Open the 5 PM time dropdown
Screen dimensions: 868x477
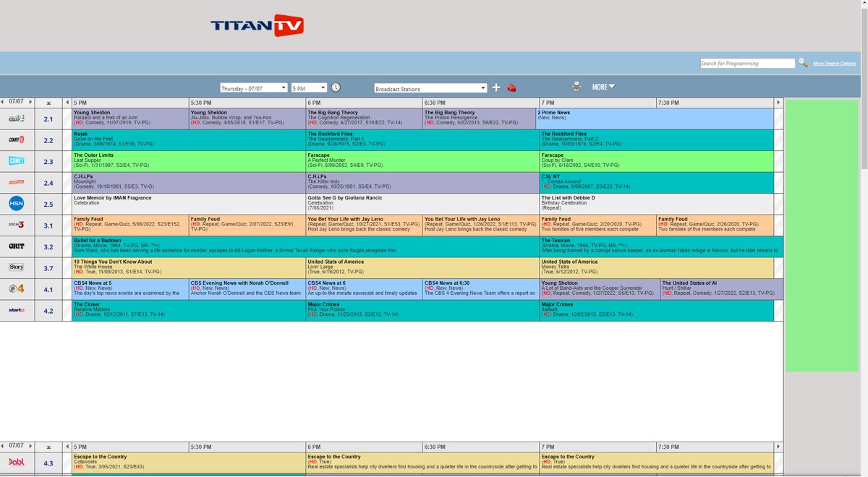(309, 88)
